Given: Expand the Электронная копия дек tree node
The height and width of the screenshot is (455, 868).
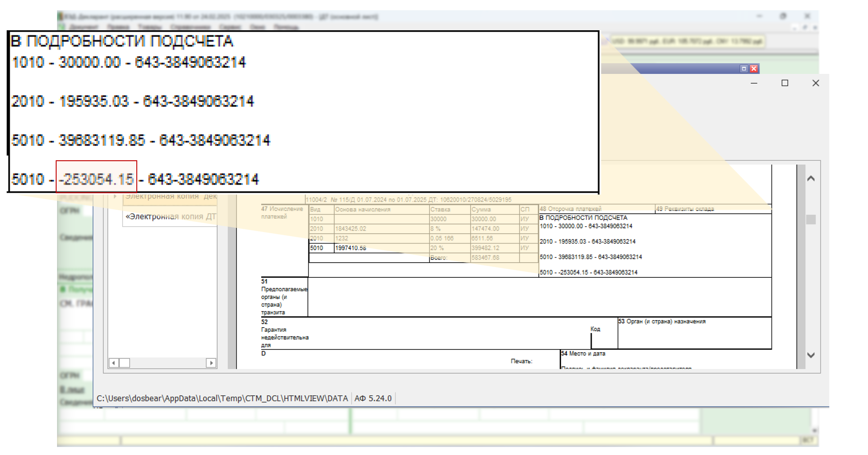Looking at the screenshot, I should pos(115,196).
